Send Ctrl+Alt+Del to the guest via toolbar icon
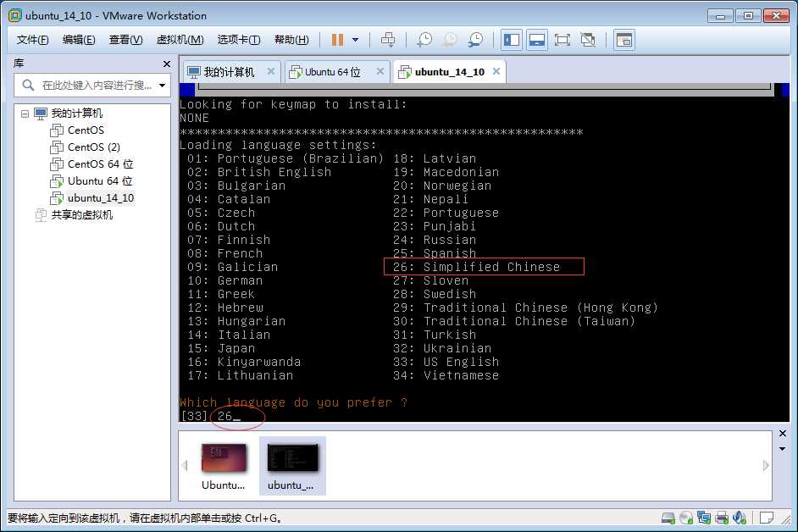This screenshot has width=798, height=532. [388, 40]
